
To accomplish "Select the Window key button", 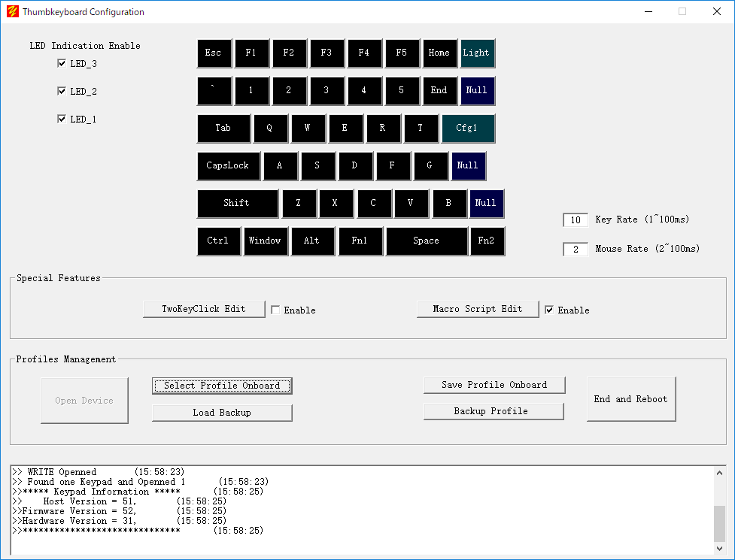I will point(266,241).
